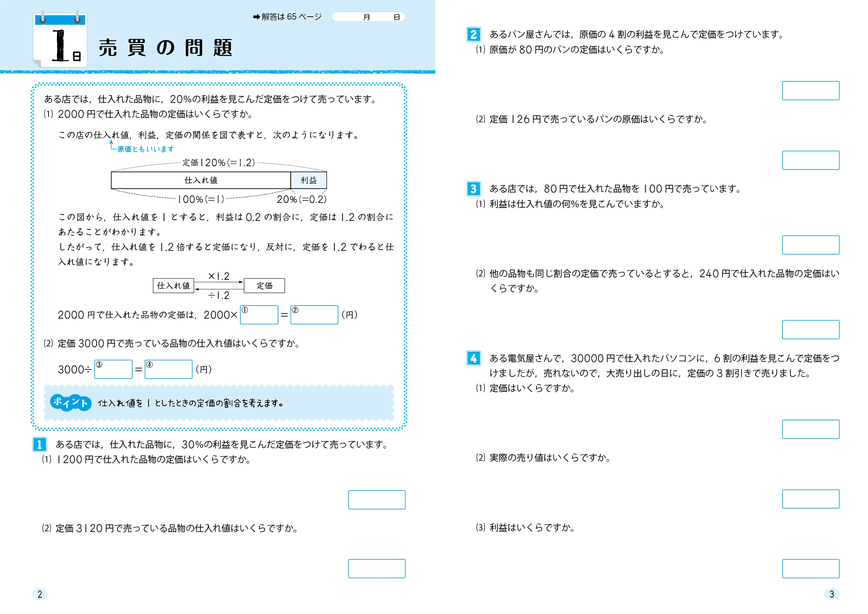868x614 pixels.
Task: Click the problem number 2 badge
Action: pos(474,34)
